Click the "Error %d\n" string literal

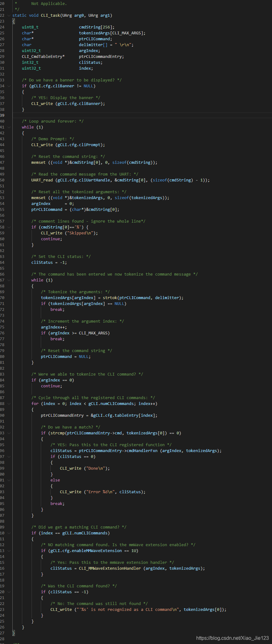(100, 492)
